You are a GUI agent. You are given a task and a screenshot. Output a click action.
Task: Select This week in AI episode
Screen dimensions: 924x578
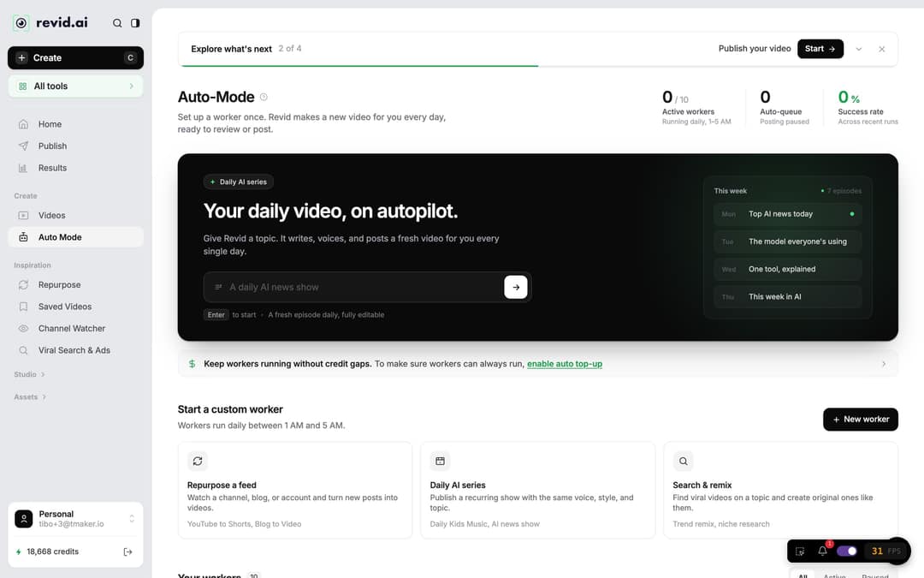tap(787, 297)
